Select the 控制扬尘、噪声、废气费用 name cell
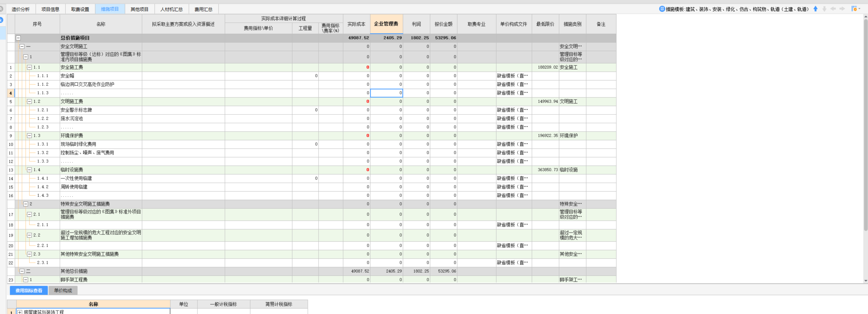Viewport: 868px width, 314px height. [x=101, y=153]
